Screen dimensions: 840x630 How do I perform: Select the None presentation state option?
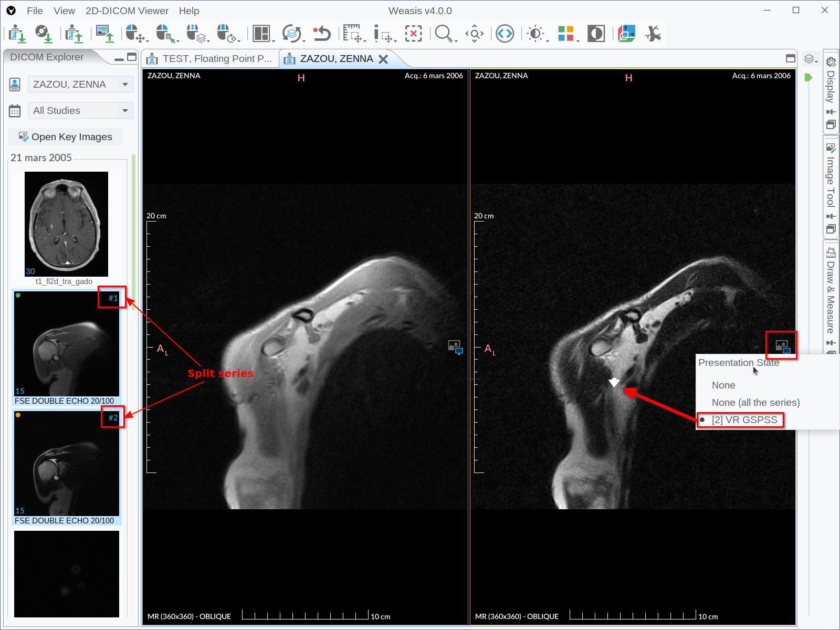click(x=723, y=385)
